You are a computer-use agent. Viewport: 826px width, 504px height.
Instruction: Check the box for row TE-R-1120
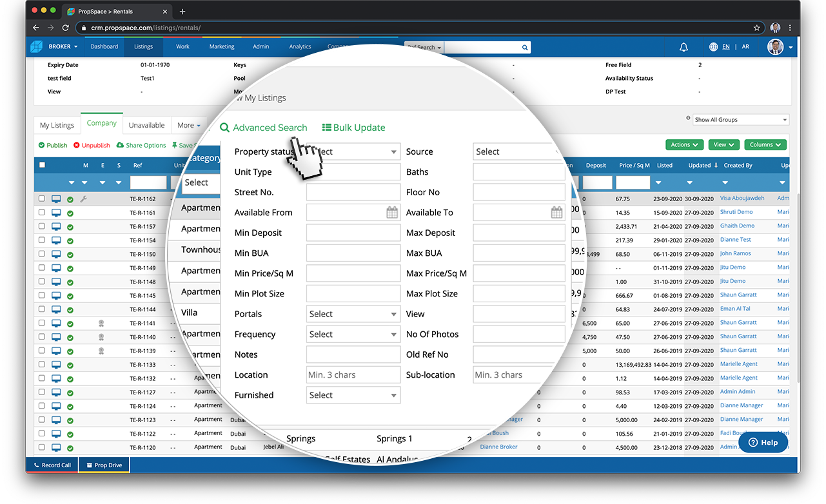[x=42, y=447]
